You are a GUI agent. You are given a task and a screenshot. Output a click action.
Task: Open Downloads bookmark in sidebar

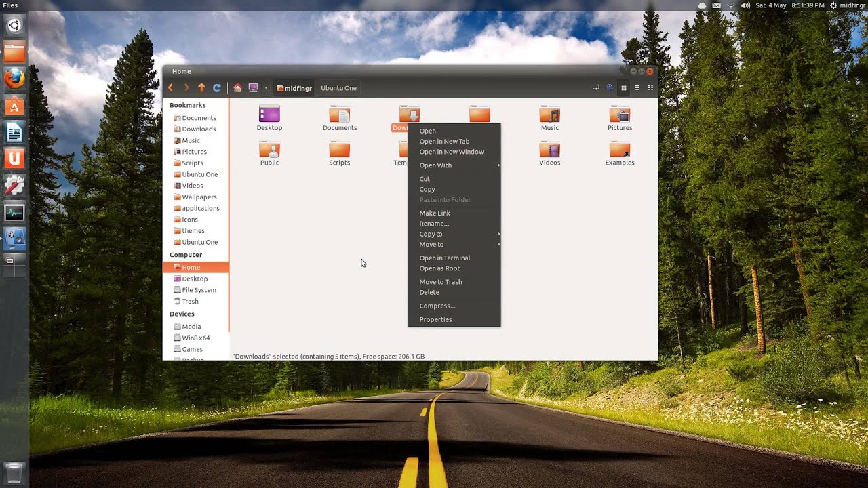pos(195,129)
